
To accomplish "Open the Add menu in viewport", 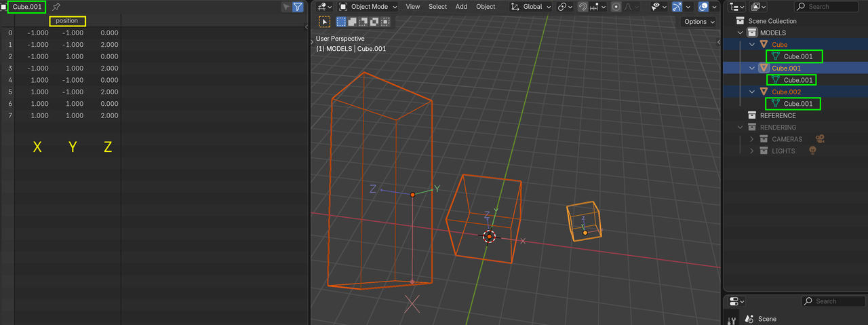I will [x=461, y=7].
